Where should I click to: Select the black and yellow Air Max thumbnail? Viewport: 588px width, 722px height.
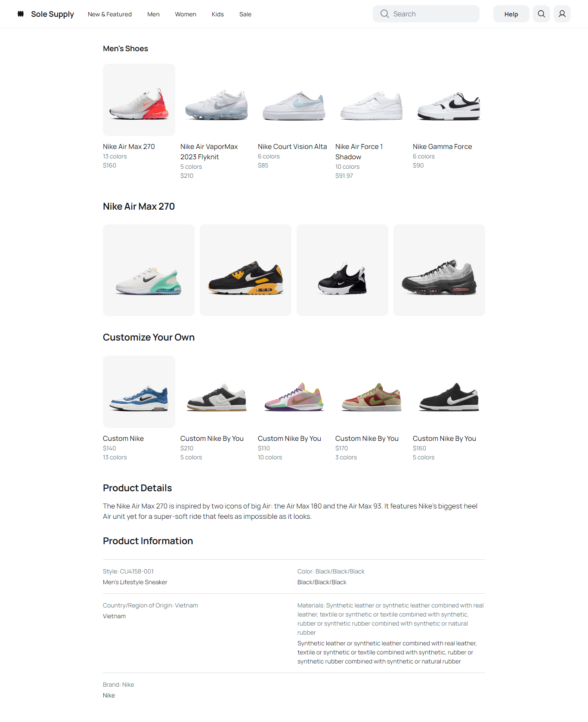click(245, 270)
